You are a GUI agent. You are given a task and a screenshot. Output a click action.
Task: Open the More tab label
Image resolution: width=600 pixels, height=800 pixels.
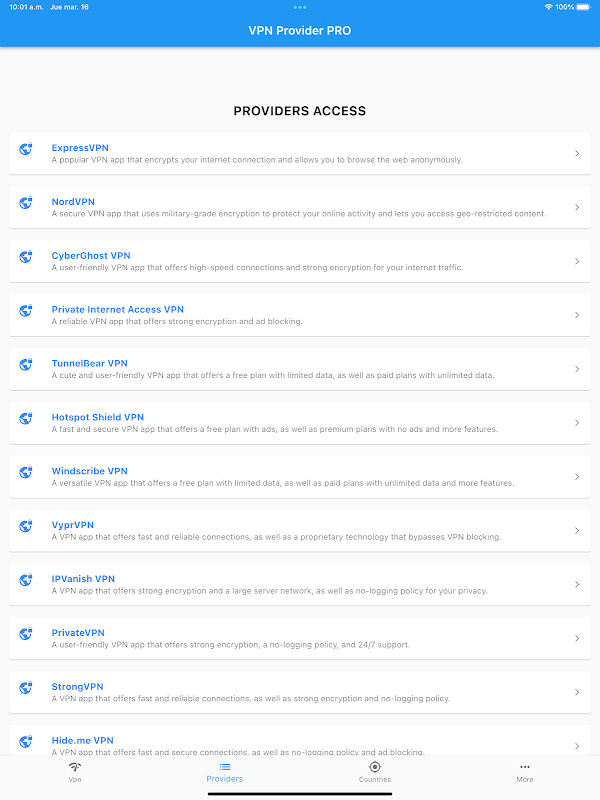click(525, 780)
